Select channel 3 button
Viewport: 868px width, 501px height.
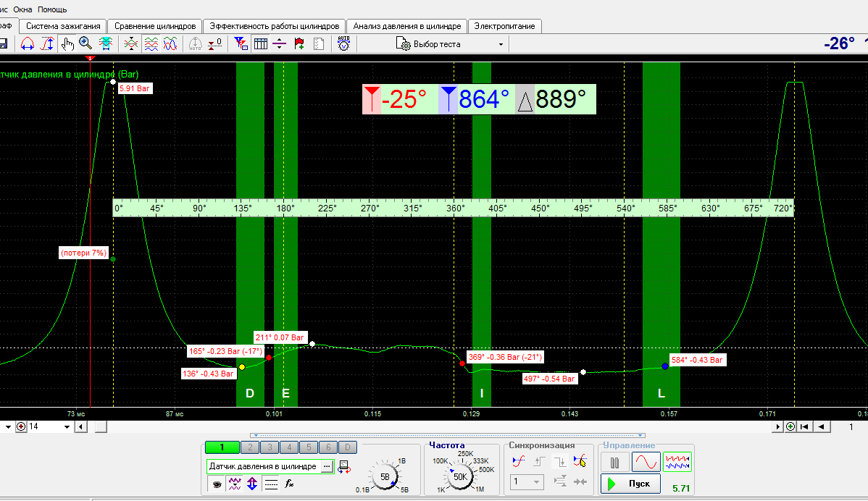(270, 447)
